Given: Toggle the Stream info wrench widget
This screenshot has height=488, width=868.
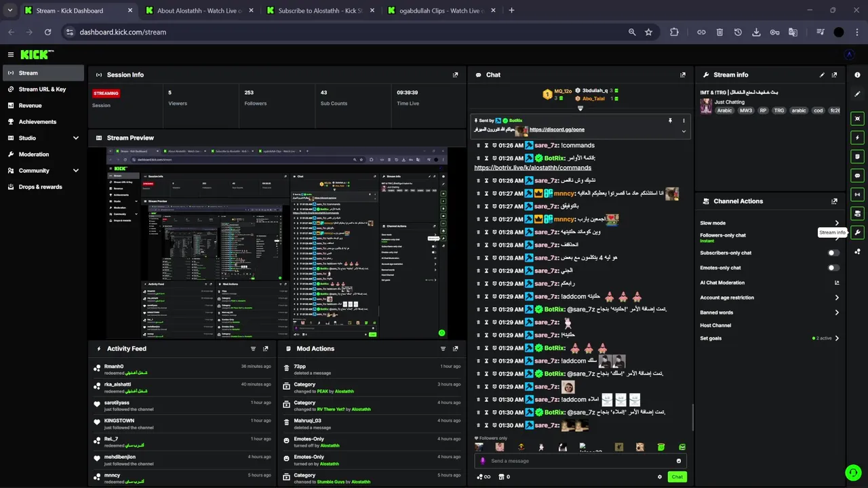Looking at the screenshot, I should (x=857, y=232).
